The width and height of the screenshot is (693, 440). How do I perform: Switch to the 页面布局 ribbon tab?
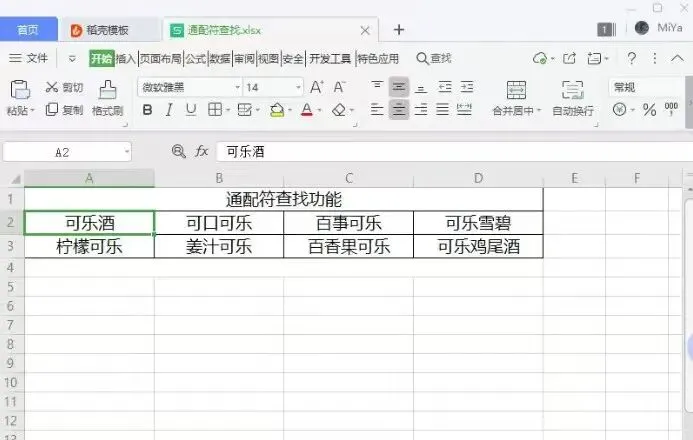(x=160, y=58)
